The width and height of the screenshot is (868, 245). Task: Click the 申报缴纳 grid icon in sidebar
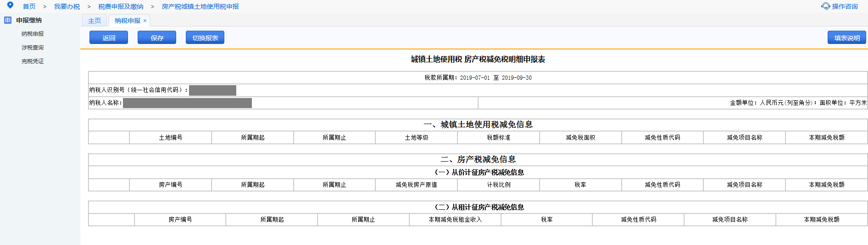(8, 20)
